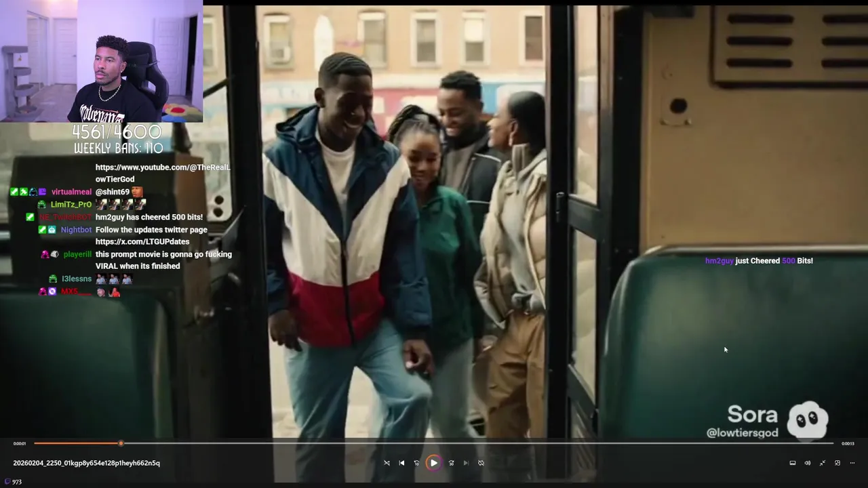
Task: Click the hm2guy just Cheered 500 Bits alert
Action: [x=759, y=261]
